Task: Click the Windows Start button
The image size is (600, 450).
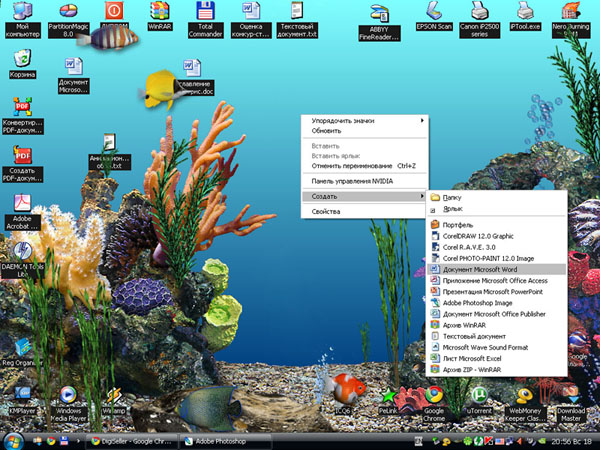Action: coord(12,440)
